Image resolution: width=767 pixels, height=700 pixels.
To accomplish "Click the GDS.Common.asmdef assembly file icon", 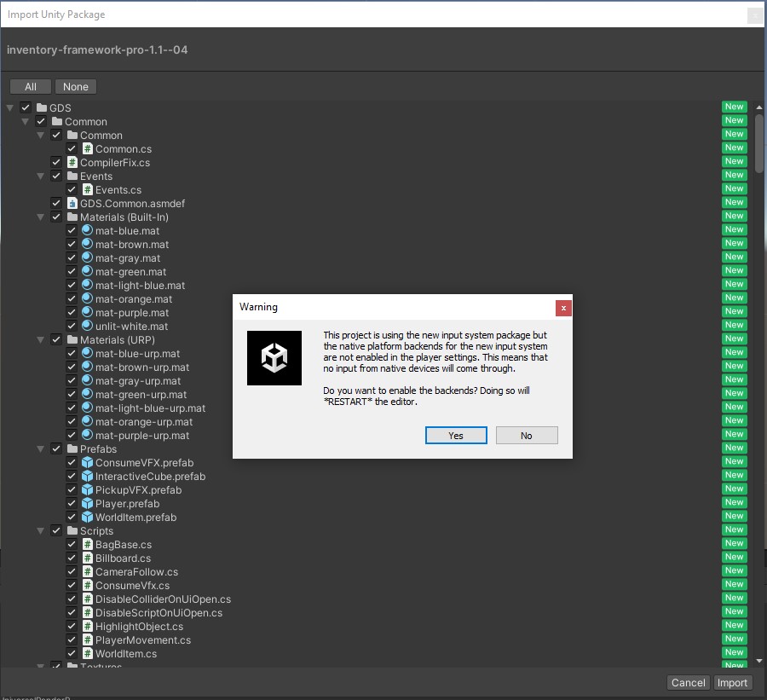I will coord(72,204).
